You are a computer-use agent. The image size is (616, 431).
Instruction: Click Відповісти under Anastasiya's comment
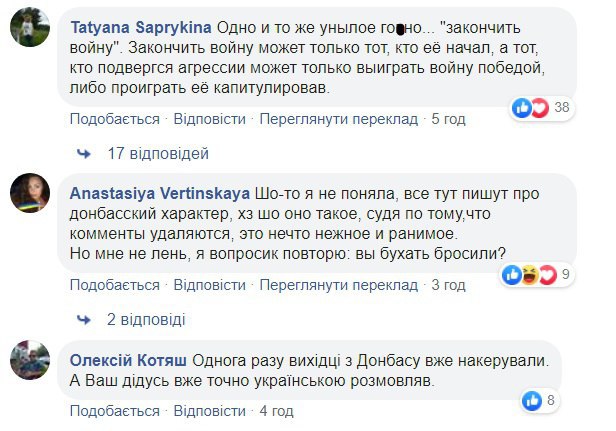(209, 285)
